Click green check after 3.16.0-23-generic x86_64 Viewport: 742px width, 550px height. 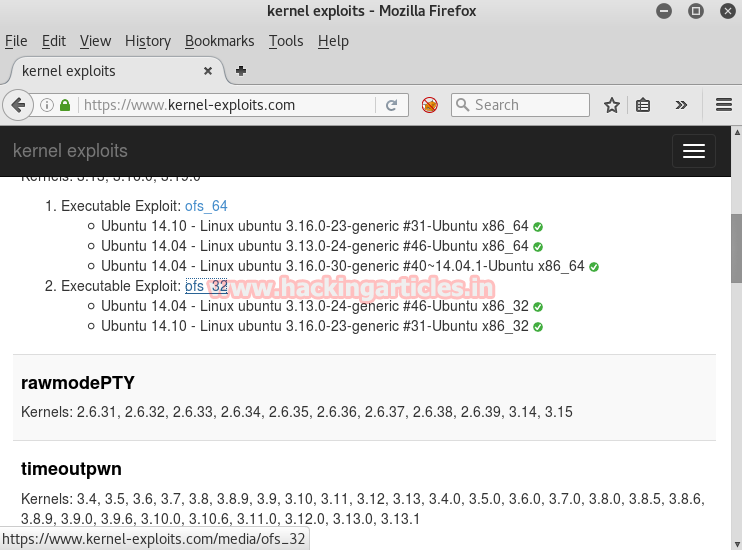point(538,227)
